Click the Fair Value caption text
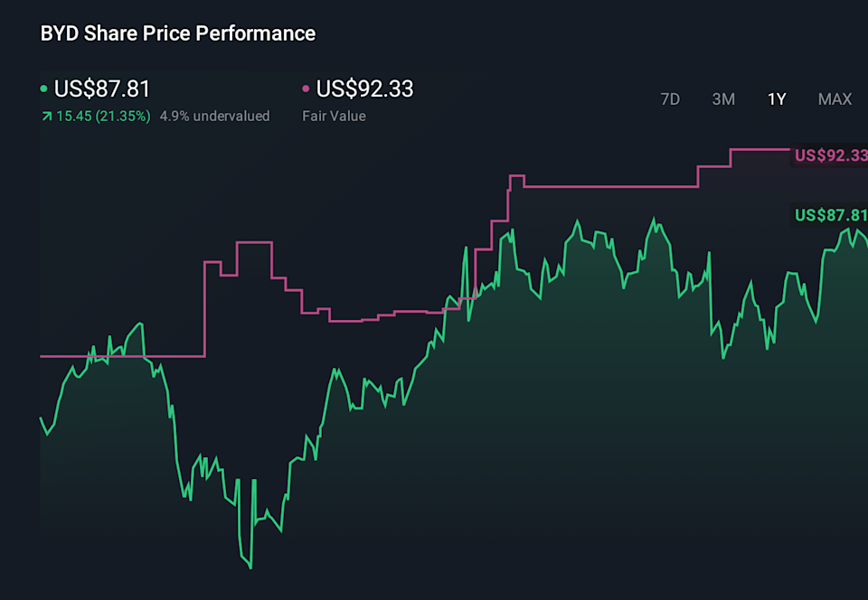Viewport: 868px width, 600px height. (334, 116)
